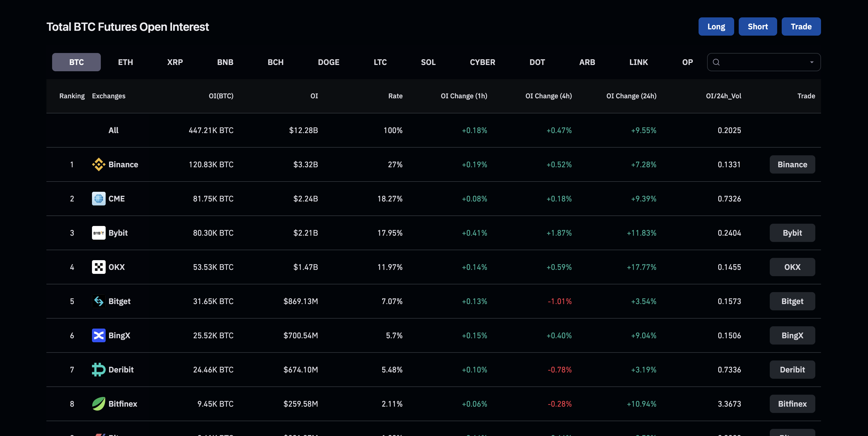Screen dimensions: 868x436
Task: Click the Bybit trade button in its row
Action: (792, 233)
